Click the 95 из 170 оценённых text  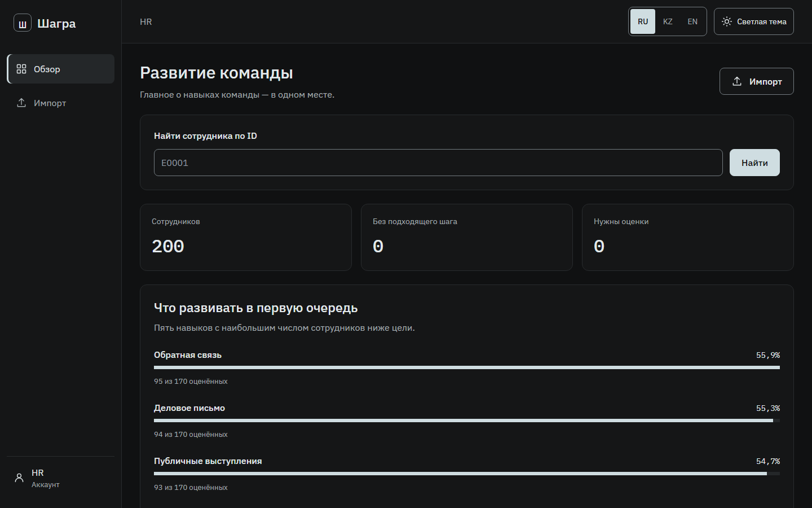point(191,382)
